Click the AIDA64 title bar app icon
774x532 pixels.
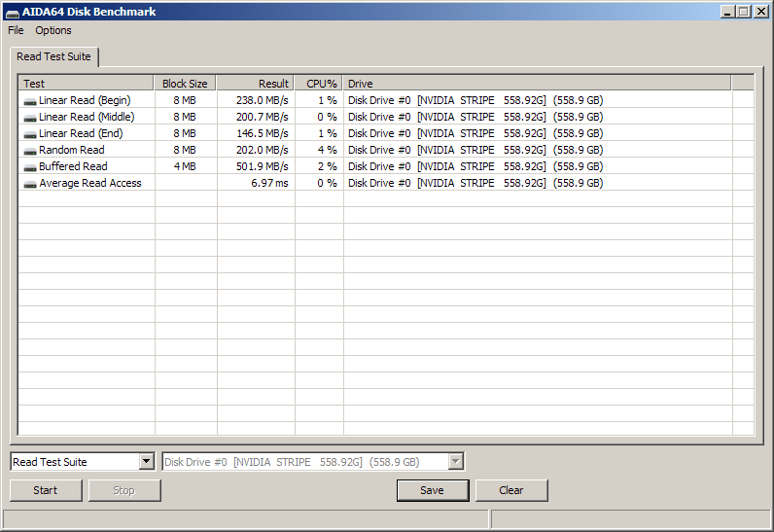pyautogui.click(x=13, y=13)
